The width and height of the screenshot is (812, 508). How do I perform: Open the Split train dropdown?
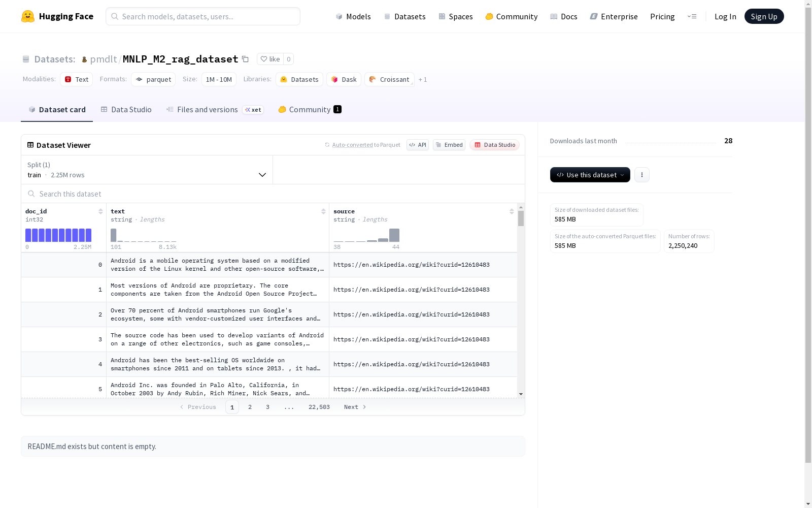point(147,170)
